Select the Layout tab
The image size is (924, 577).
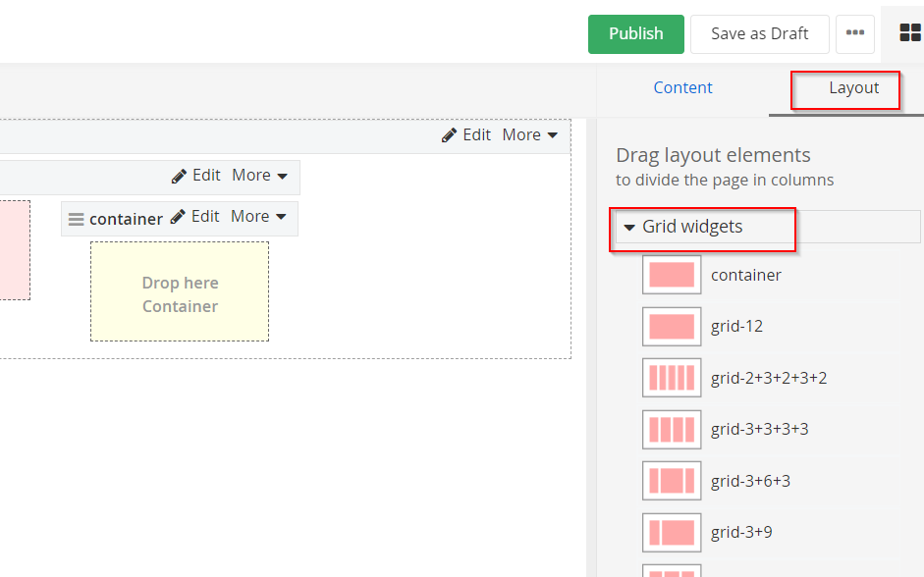(854, 87)
